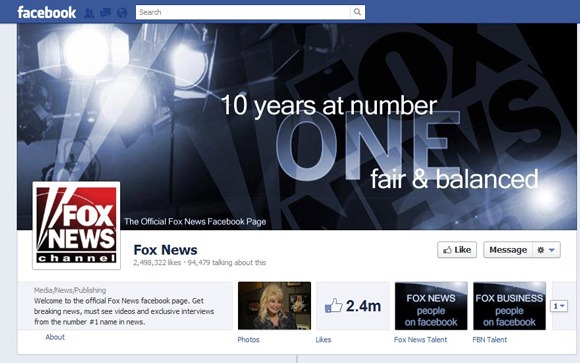Open the Fox News people on facebook tile
The width and height of the screenshot is (580, 363).
431,306
